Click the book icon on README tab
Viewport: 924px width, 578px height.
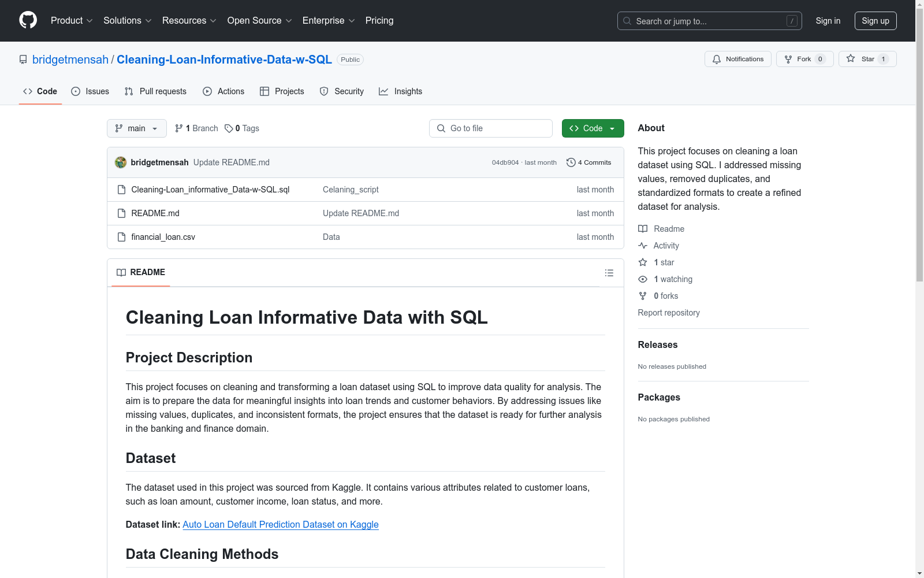point(121,272)
